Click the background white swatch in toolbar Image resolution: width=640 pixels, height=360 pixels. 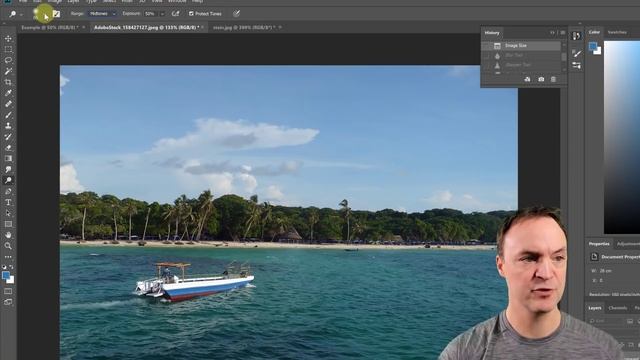click(11, 281)
